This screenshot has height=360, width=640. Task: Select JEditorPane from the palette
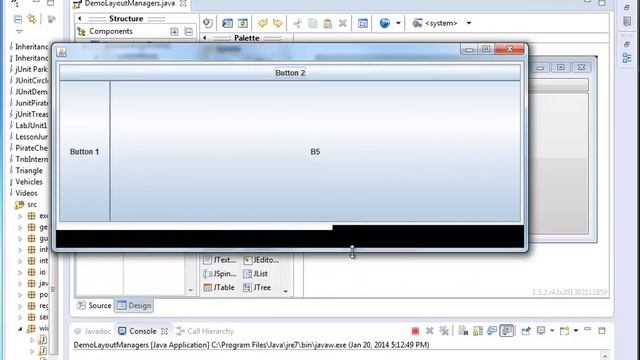tap(261, 260)
